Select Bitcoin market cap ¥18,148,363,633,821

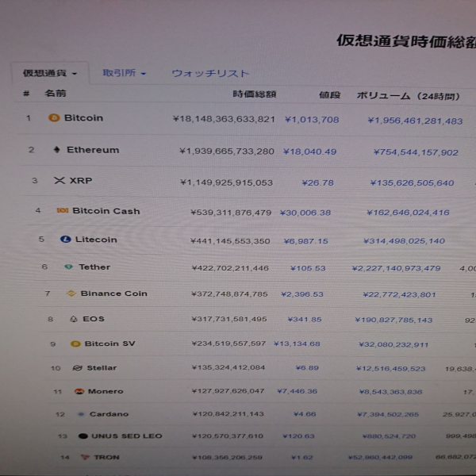tap(224, 119)
